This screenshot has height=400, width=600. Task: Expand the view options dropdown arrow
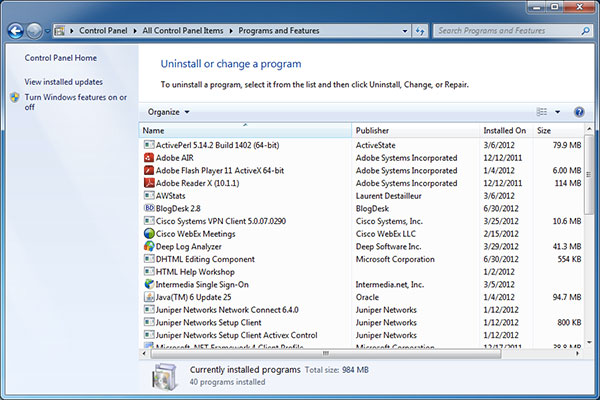[x=558, y=112]
